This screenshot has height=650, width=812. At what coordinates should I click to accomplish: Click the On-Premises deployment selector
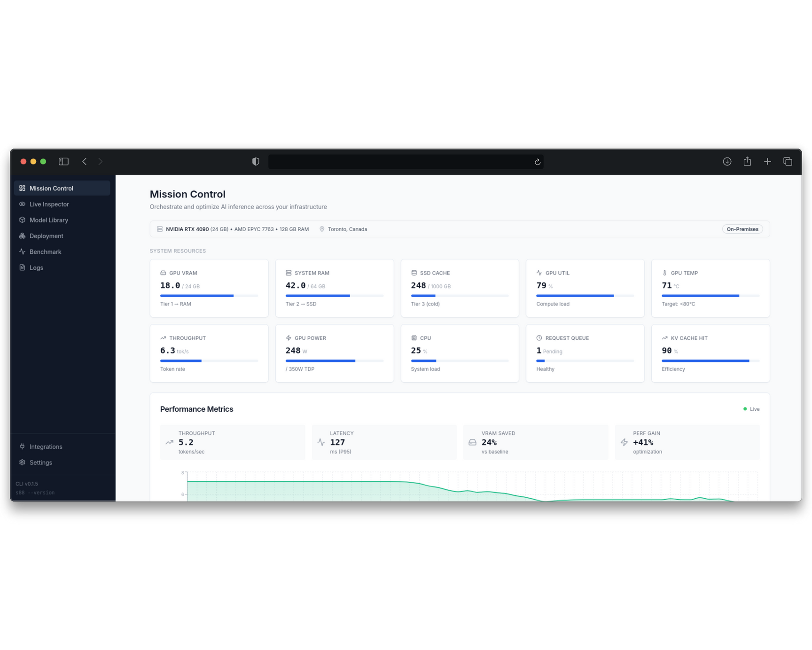(x=742, y=229)
